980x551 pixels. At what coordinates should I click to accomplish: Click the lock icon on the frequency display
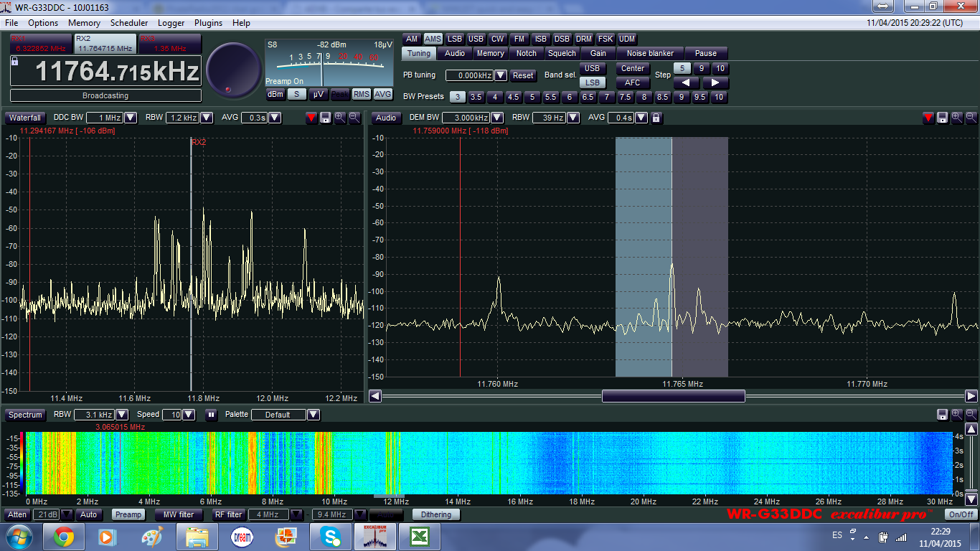point(14,62)
